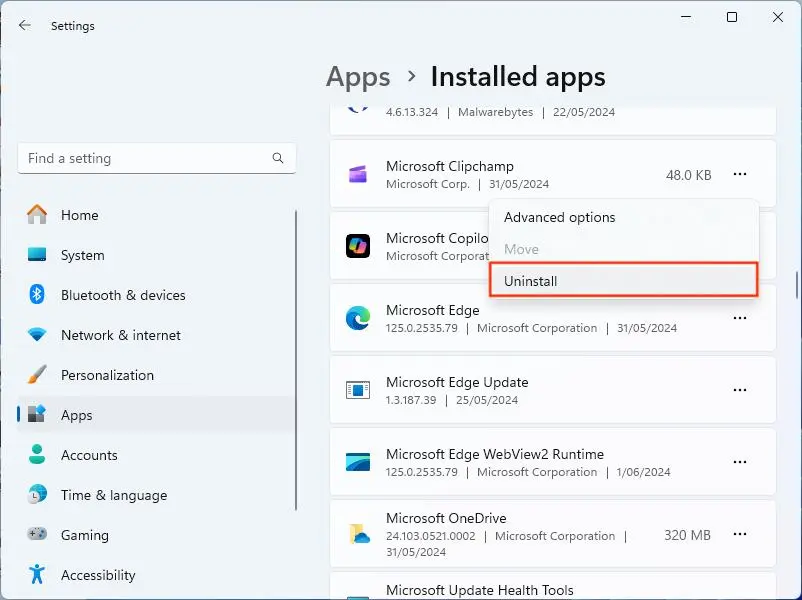The height and width of the screenshot is (600, 802).
Task: Open Network & internet settings
Action: click(156, 335)
